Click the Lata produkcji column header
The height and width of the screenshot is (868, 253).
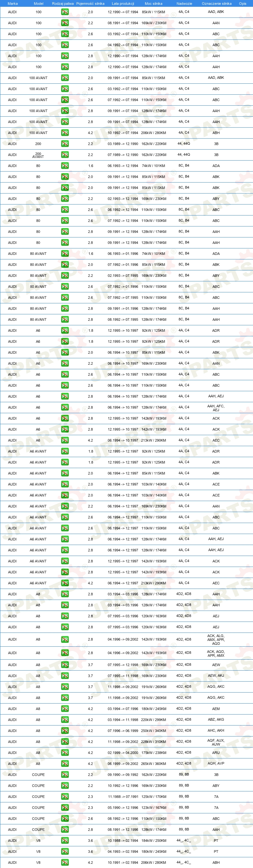pyautogui.click(x=123, y=4)
